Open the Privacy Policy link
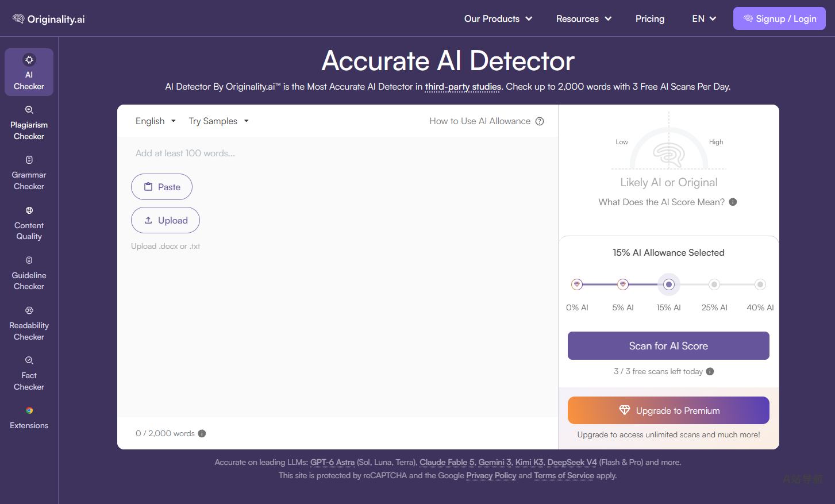835x504 pixels. [491, 475]
